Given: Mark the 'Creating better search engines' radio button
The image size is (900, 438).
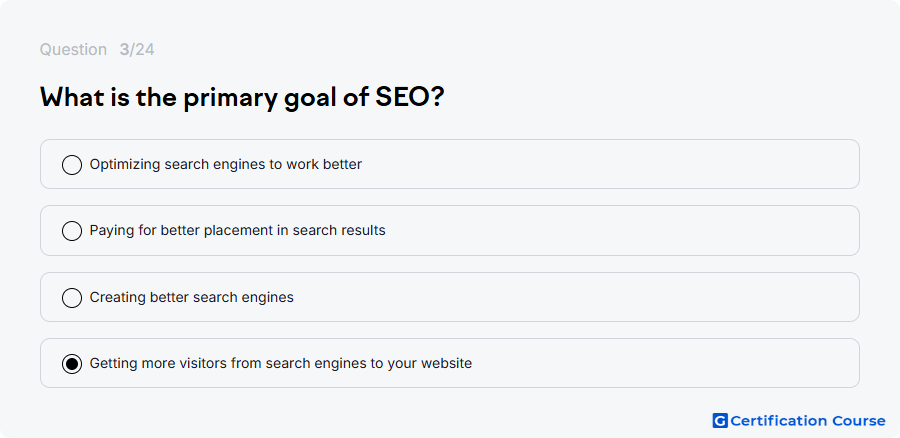Looking at the screenshot, I should (72, 298).
